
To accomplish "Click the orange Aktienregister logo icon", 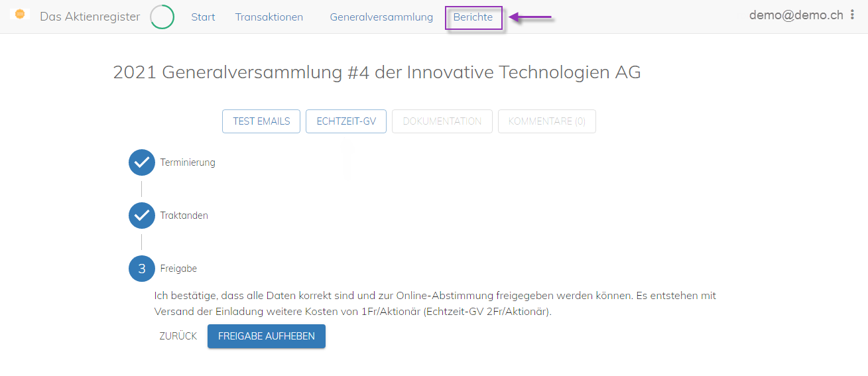I will [x=20, y=14].
